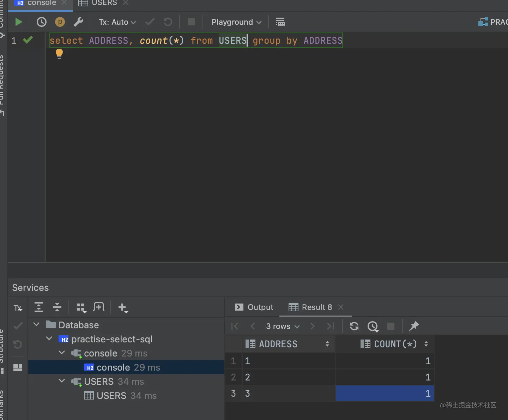
Task: Run the SQL query with Execute button
Action: coord(19,22)
